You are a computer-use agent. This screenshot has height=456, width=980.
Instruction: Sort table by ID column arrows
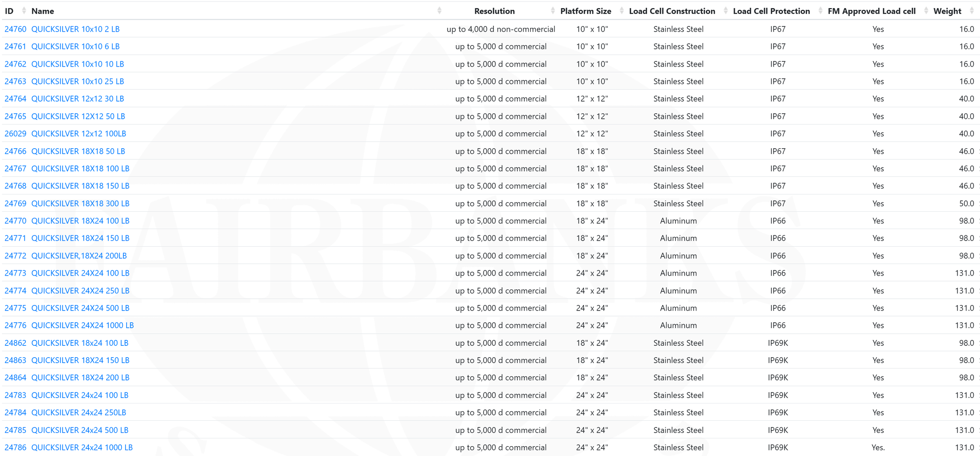[x=24, y=11]
